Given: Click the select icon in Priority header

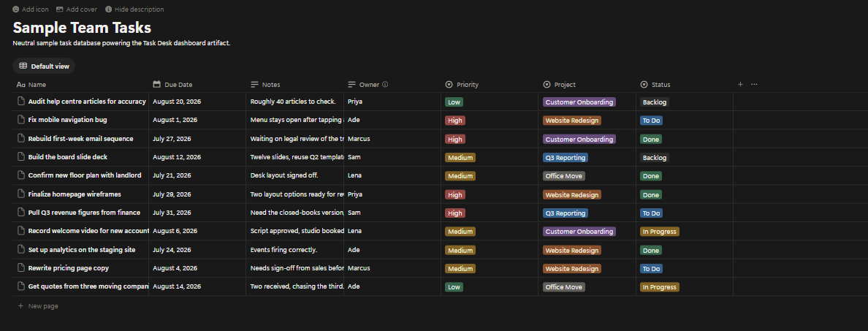Looking at the screenshot, I should coord(449,85).
